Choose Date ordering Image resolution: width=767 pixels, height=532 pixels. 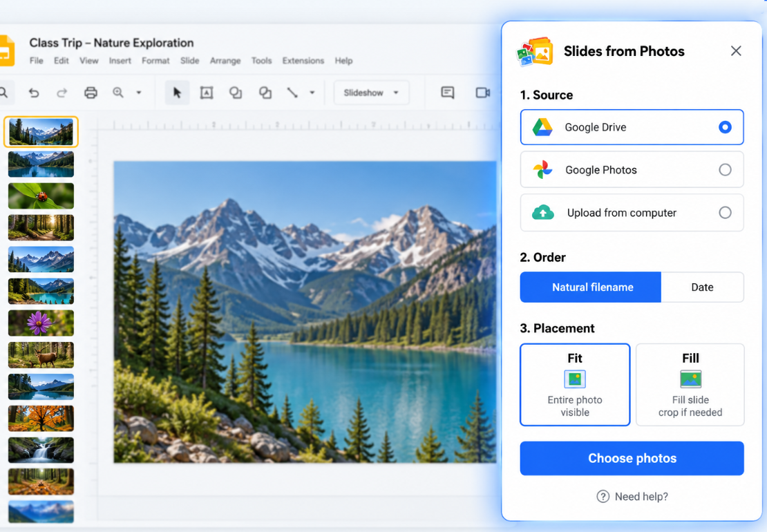coord(702,287)
